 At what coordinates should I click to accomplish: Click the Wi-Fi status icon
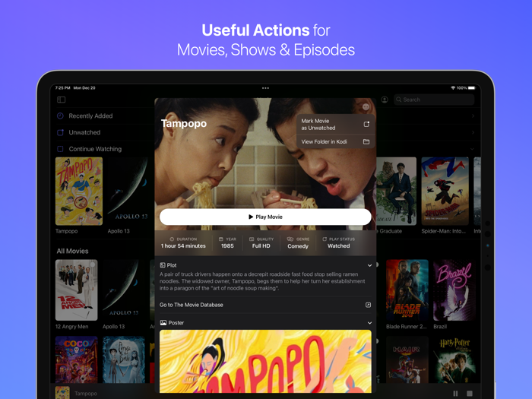point(453,88)
